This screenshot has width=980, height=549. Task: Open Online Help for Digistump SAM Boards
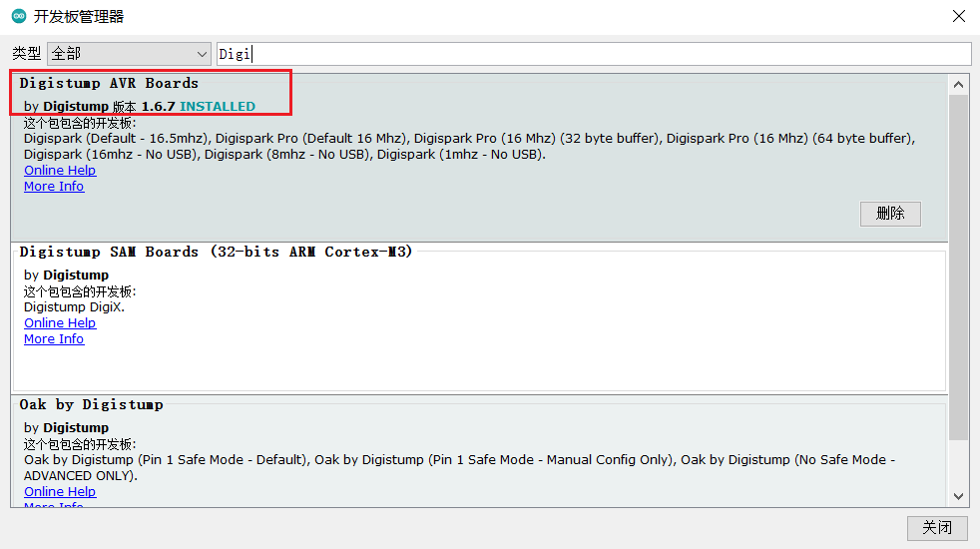pyautogui.click(x=60, y=322)
